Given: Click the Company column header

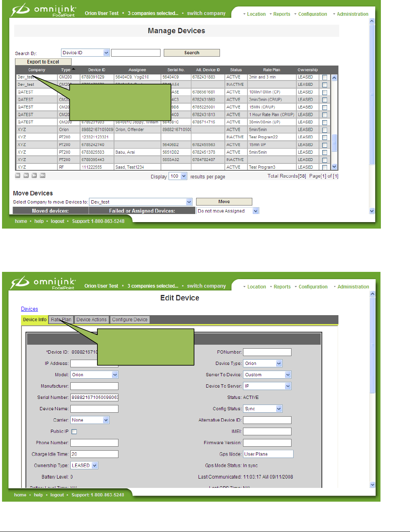Looking at the screenshot, I should (37, 70).
